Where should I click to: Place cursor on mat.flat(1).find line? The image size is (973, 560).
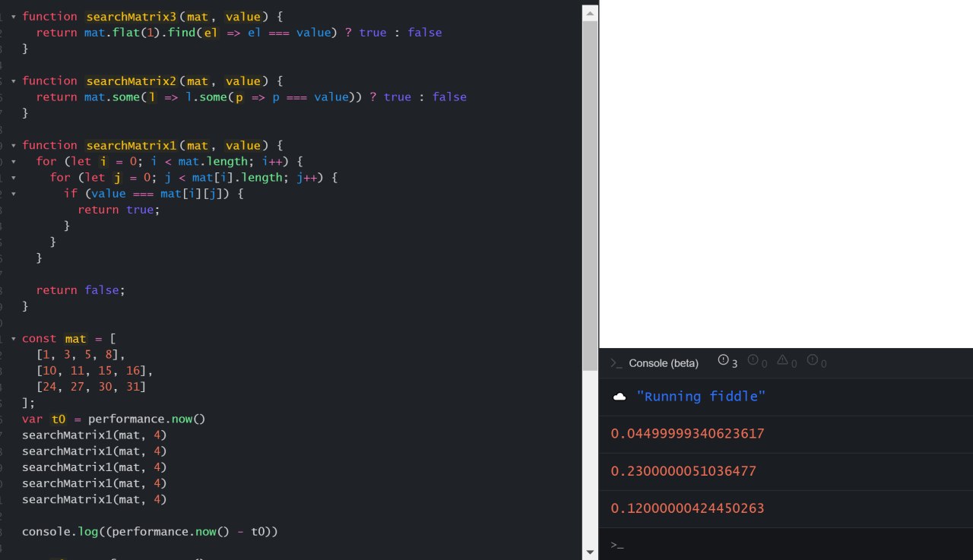tap(239, 33)
